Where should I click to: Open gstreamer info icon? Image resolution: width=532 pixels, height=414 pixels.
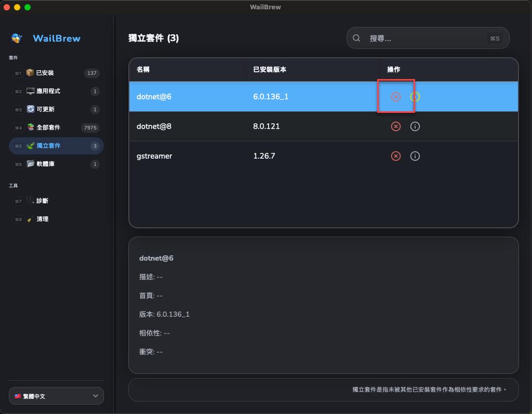coord(415,156)
